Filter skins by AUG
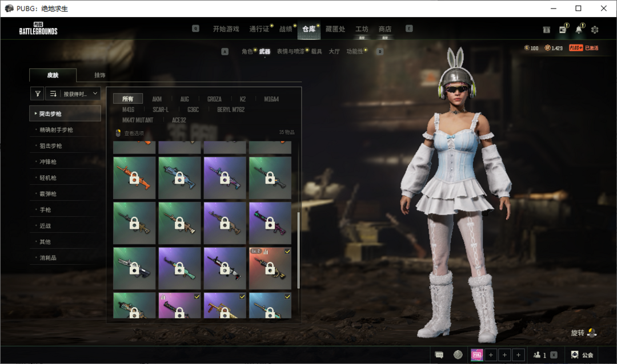The width and height of the screenshot is (617, 364). pyautogui.click(x=185, y=99)
